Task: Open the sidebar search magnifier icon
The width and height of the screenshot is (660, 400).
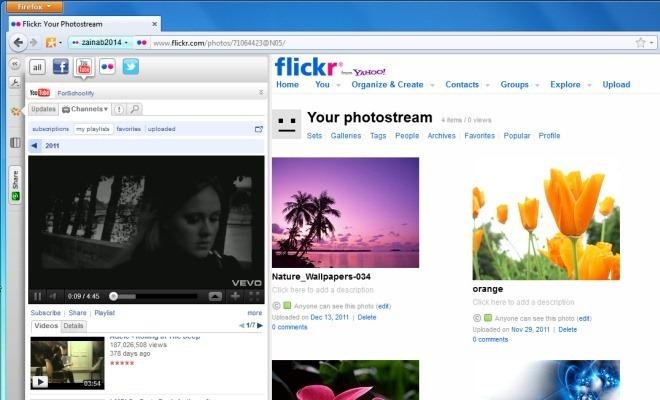Action: (x=134, y=109)
